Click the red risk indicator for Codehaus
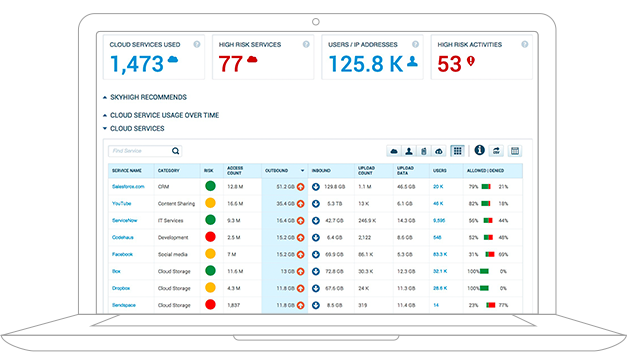This screenshot has width=627, height=361. [x=210, y=237]
